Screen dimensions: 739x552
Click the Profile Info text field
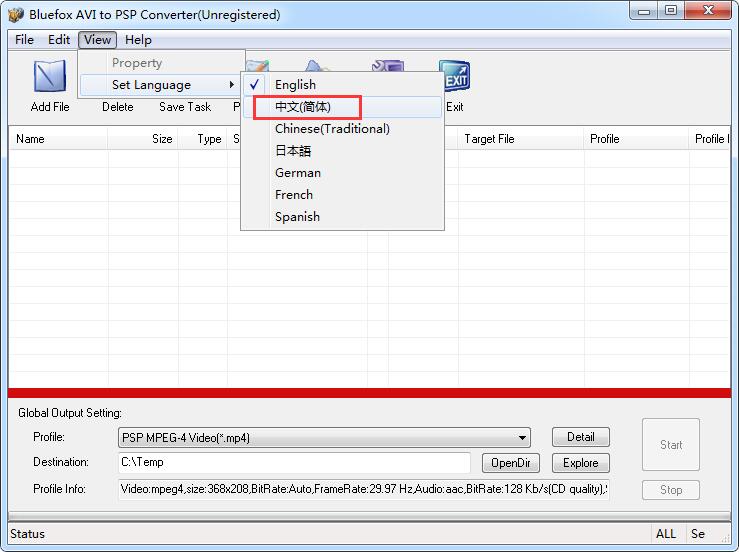[364, 489]
